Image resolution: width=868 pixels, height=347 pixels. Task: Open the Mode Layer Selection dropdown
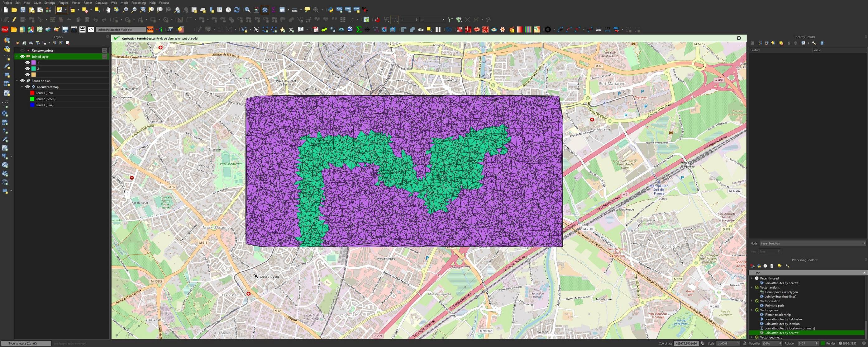click(x=813, y=243)
